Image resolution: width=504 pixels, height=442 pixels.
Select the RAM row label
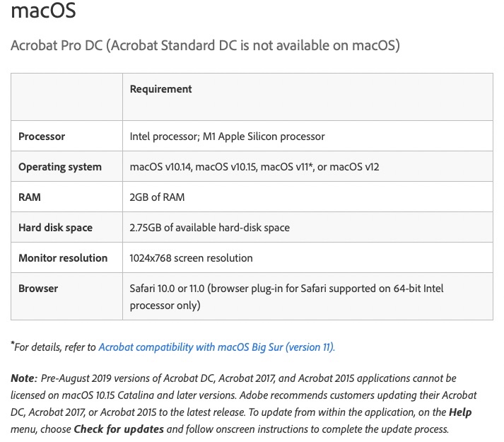tap(30, 197)
